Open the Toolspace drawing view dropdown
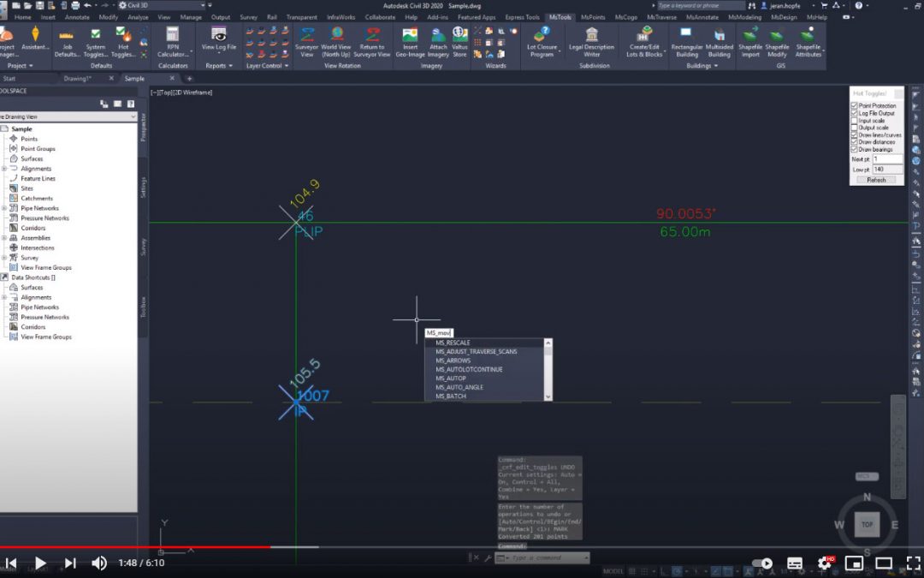924x578 pixels. [x=133, y=116]
